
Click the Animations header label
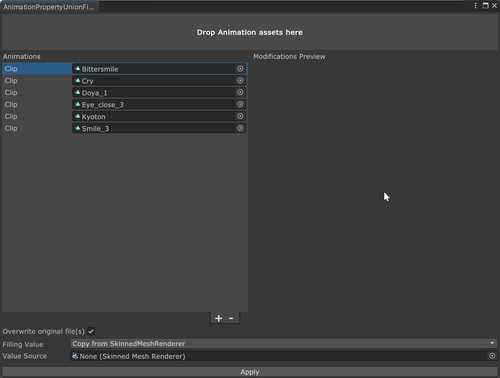22,56
